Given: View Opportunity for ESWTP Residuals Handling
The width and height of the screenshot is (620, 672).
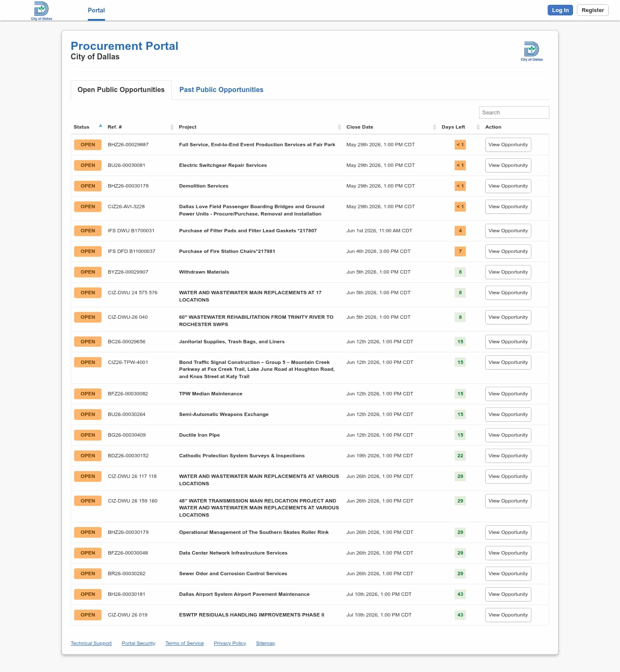Looking at the screenshot, I should click(508, 615).
